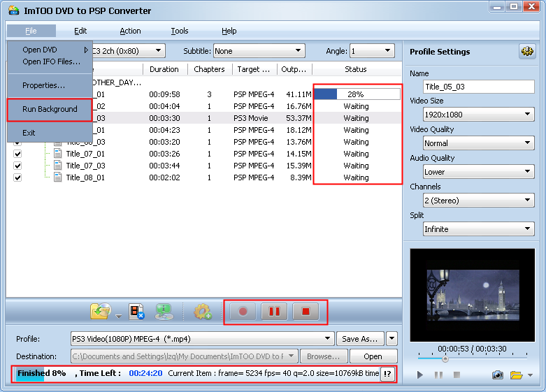Click the Open DVD folder toolbar icon

101,311
